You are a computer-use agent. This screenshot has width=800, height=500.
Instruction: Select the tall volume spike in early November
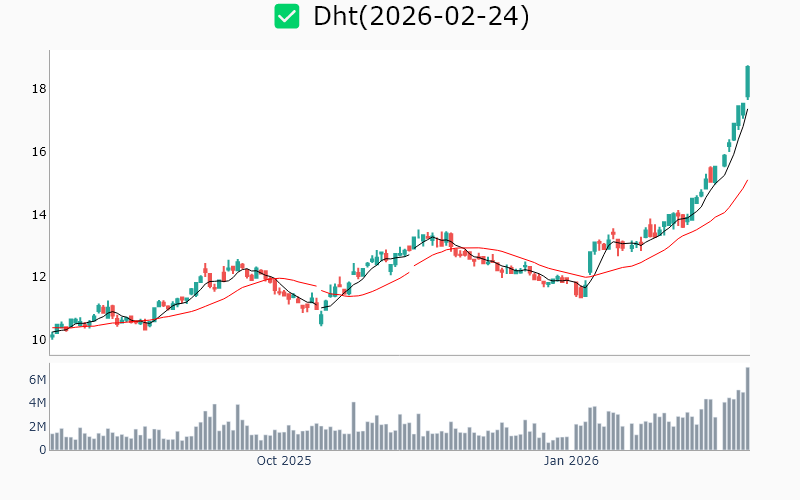pos(354,426)
